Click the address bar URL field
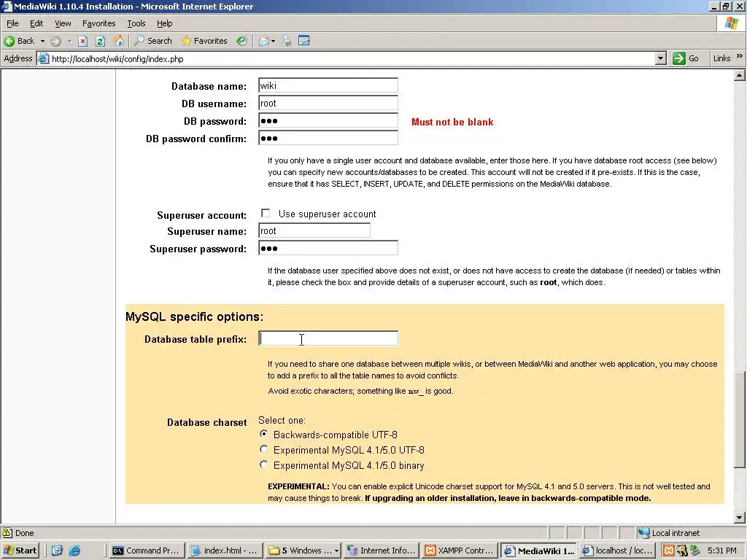The image size is (747, 560). pos(352,58)
